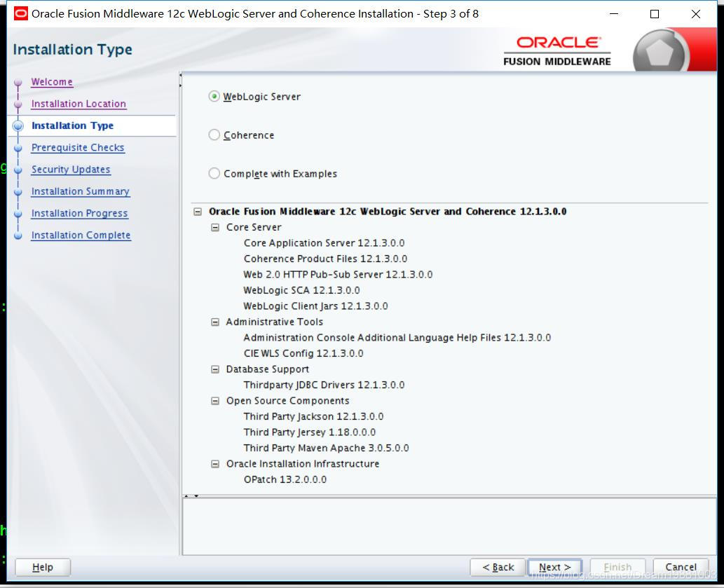Select Coherence Product Files 12.1.3.0.0
This screenshot has height=588, width=724.
click(x=325, y=259)
